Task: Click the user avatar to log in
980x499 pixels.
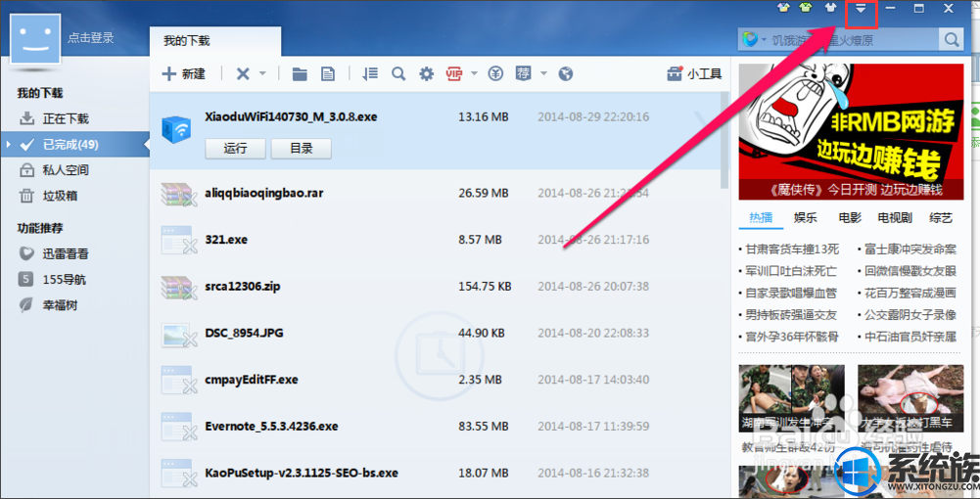Action: click(35, 37)
